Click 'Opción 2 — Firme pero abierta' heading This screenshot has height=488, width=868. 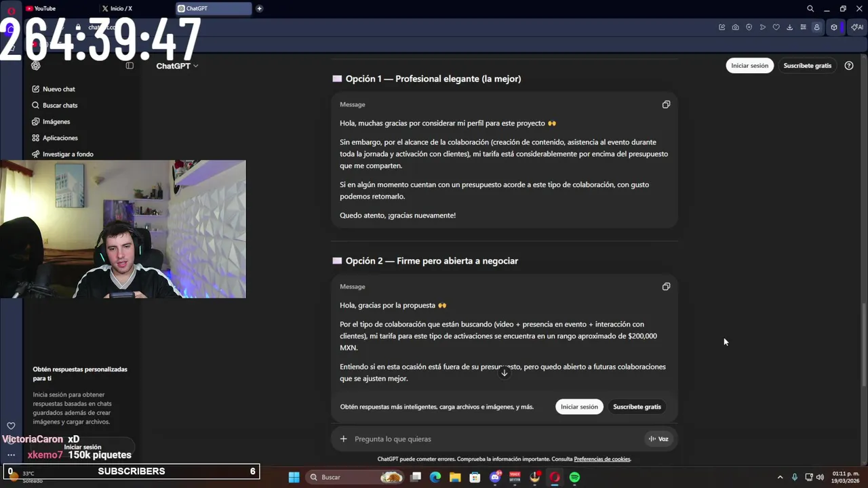click(432, 261)
